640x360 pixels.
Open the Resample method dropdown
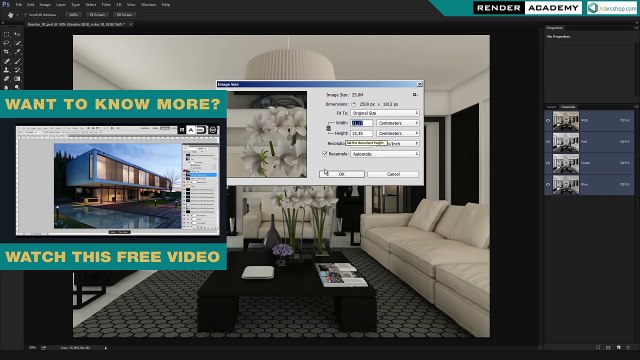point(385,154)
